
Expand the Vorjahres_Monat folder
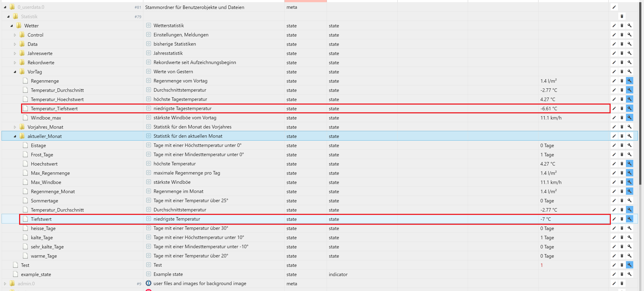click(15, 127)
